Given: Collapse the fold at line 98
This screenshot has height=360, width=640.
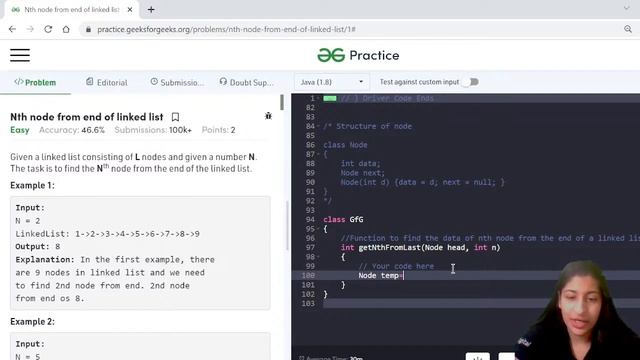Looking at the screenshot, I should click(318, 257).
